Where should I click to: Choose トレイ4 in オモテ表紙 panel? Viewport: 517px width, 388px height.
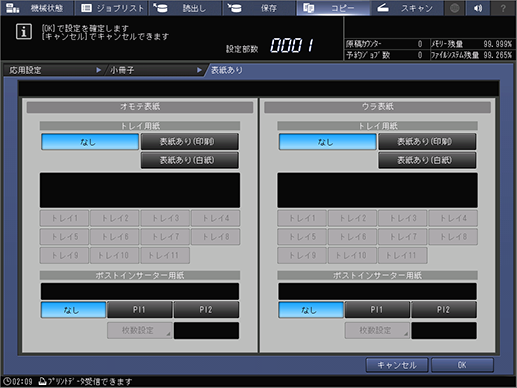[215, 218]
